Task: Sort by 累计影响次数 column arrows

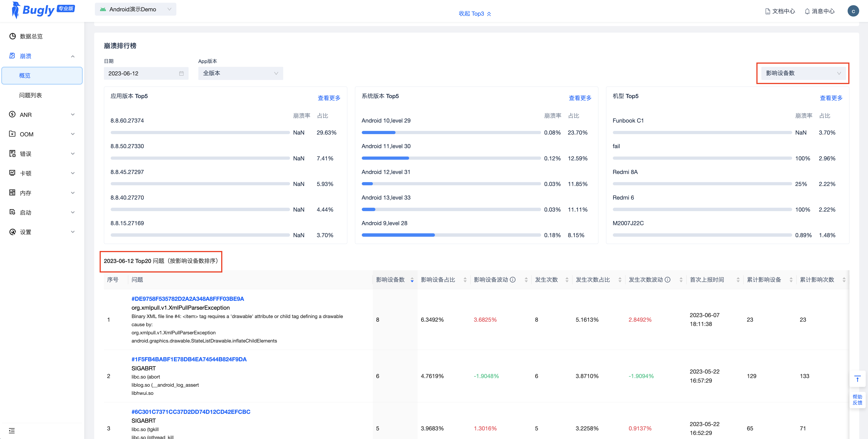Action: (x=844, y=280)
